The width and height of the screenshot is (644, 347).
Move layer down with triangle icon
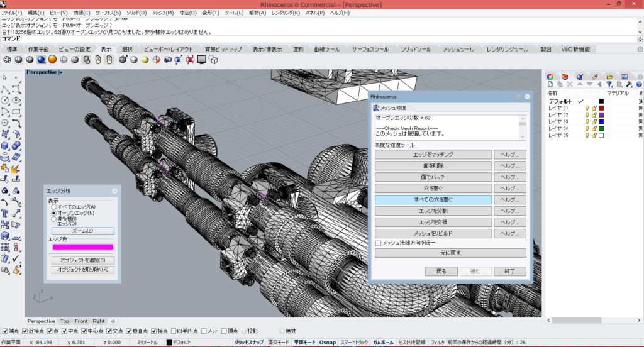pos(589,84)
